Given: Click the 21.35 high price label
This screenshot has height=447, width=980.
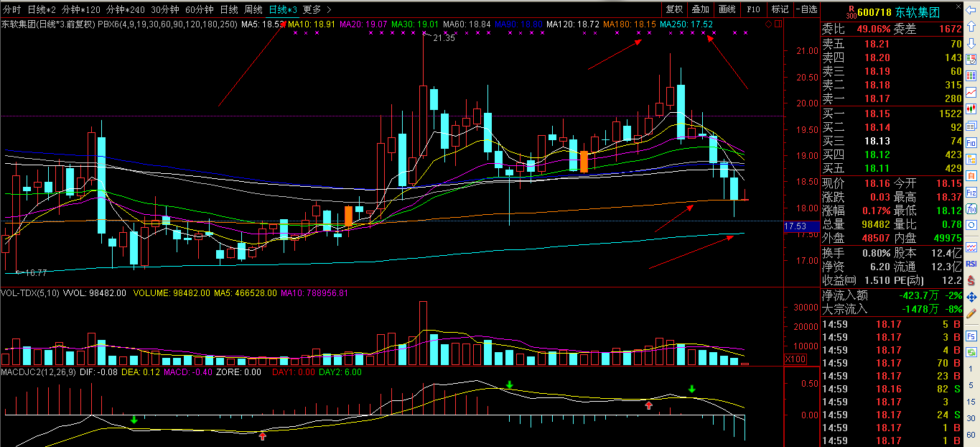Looking at the screenshot, I should (x=444, y=38).
